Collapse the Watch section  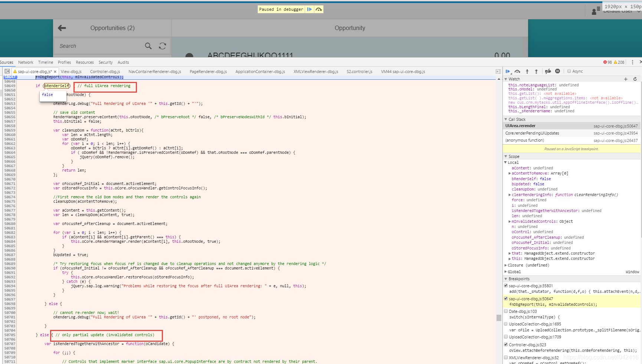click(x=506, y=79)
